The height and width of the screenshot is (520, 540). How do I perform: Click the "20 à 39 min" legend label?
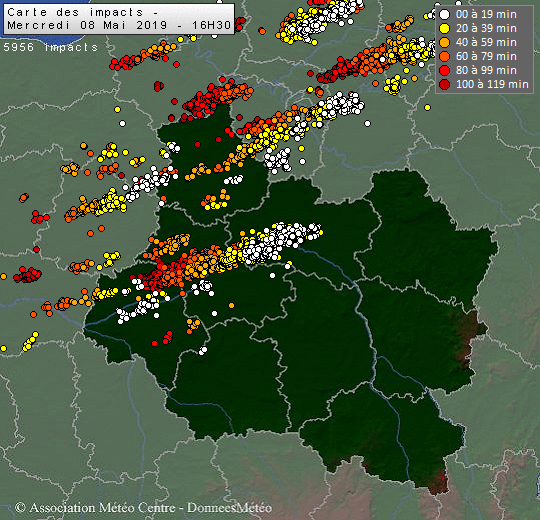click(486, 29)
